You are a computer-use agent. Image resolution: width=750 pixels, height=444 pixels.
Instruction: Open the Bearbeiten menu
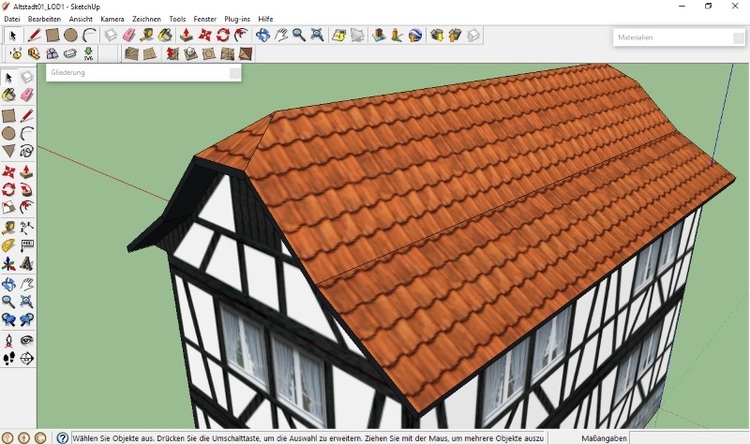pos(44,19)
